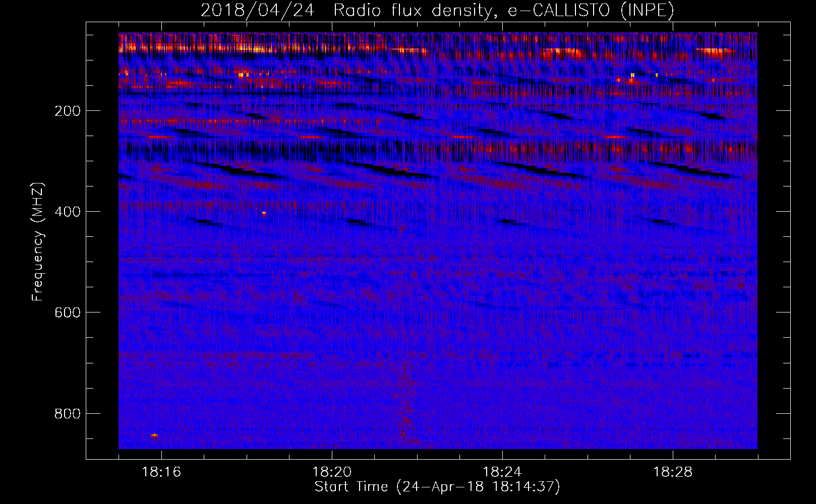Click the 18:28 time tick label
Image resolution: width=816 pixels, height=504 pixels.
click(x=673, y=472)
